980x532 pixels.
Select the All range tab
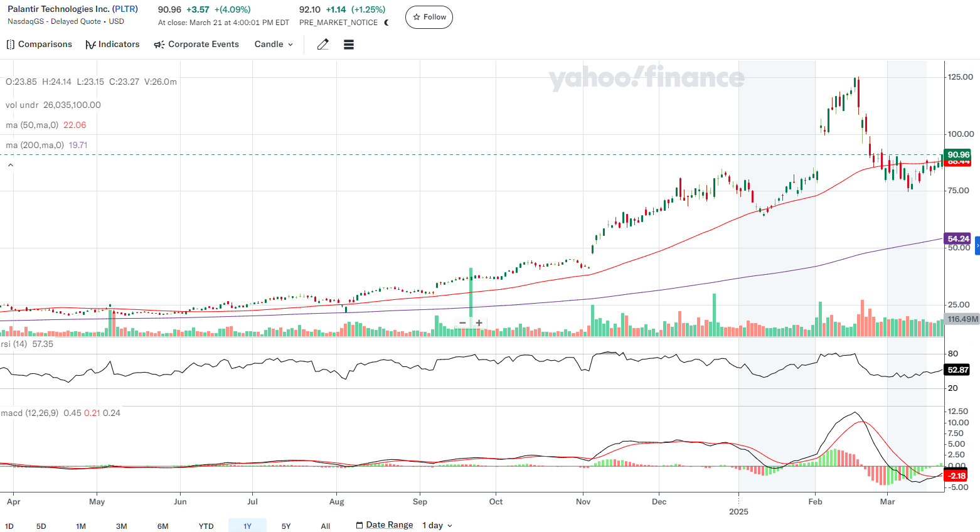[326, 526]
